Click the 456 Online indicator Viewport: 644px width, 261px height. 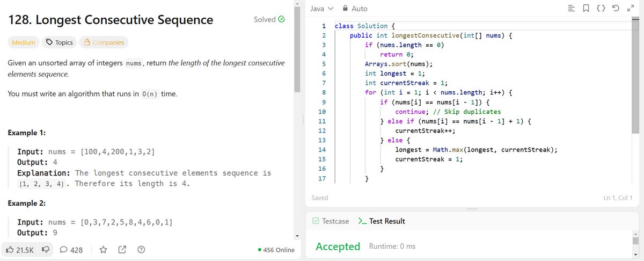click(x=276, y=250)
